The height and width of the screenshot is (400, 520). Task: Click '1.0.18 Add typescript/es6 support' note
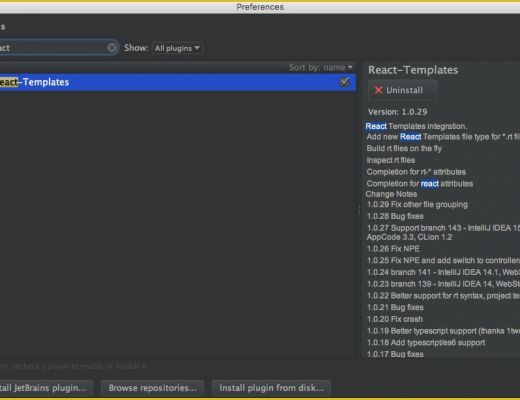point(426,343)
